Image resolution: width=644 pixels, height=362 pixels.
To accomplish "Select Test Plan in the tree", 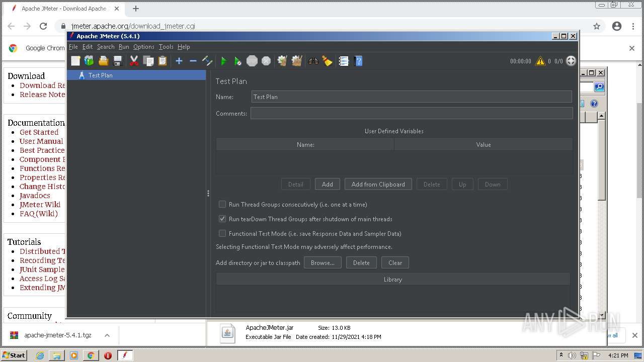I will point(136,75).
